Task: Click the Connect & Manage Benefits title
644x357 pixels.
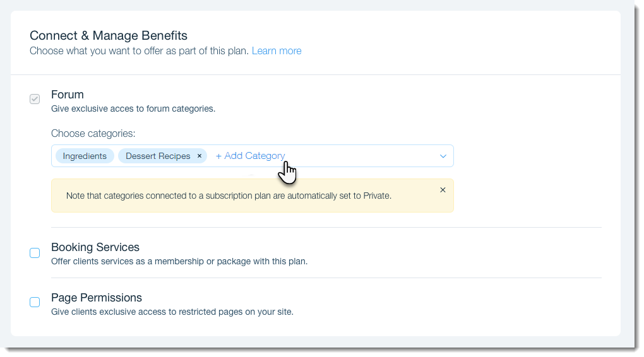Action: [109, 35]
